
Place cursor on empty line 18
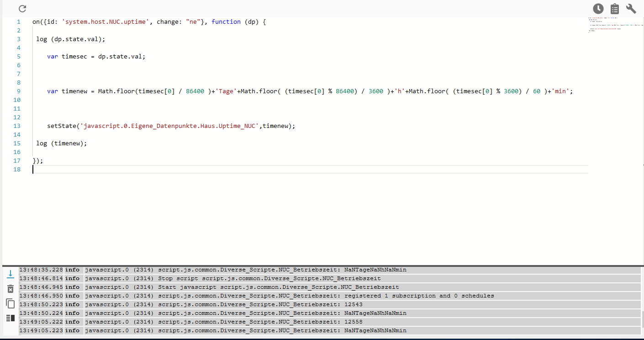click(310, 169)
